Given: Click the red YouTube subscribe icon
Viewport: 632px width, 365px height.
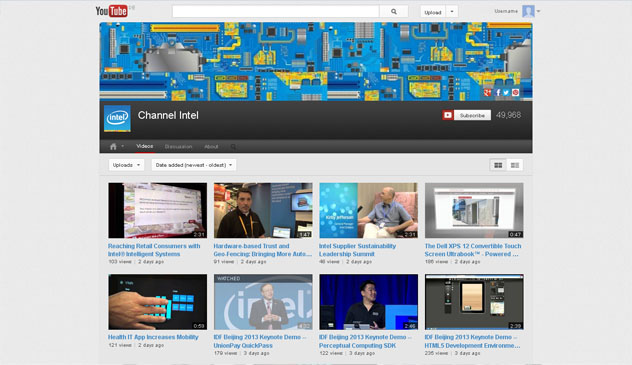Looking at the screenshot, I should (x=448, y=115).
